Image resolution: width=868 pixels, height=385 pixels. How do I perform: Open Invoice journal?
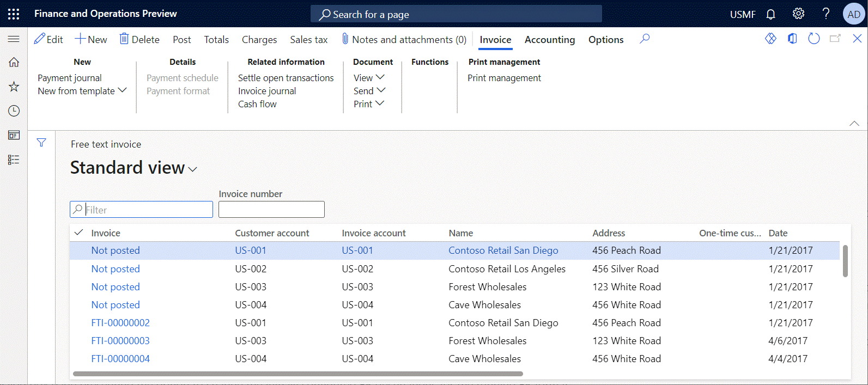click(267, 91)
